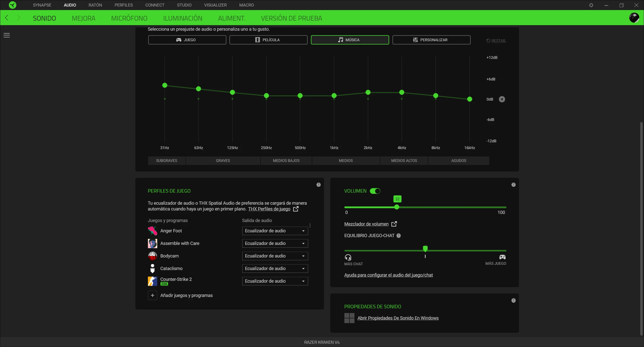Click the gamepad Más Juego icon
The width and height of the screenshot is (644, 347).
[502, 257]
